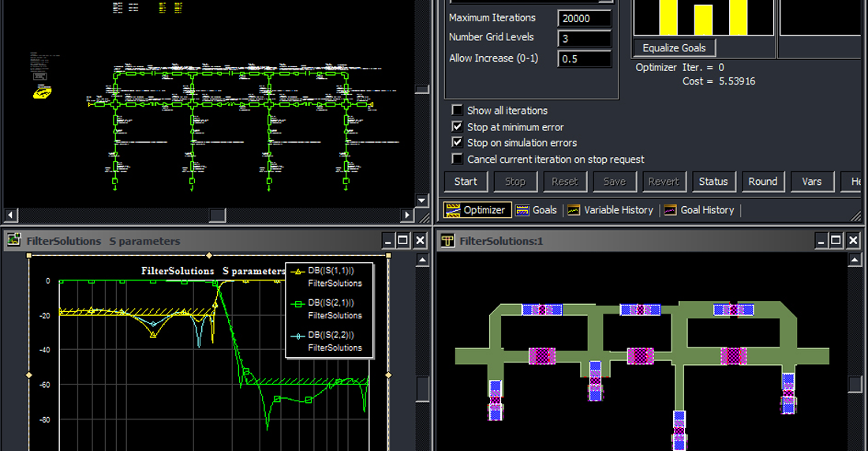Image resolution: width=868 pixels, height=451 pixels.
Task: Click the Optimizer tab icon
Action: click(x=453, y=210)
